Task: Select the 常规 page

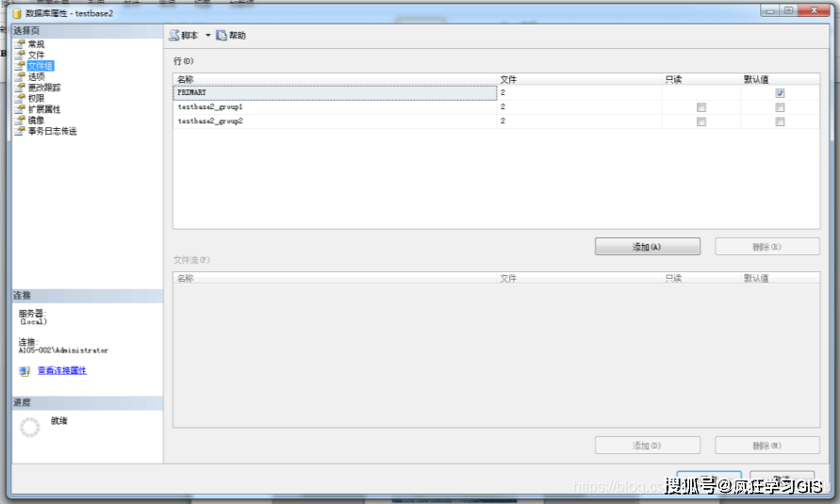Action: coord(37,44)
